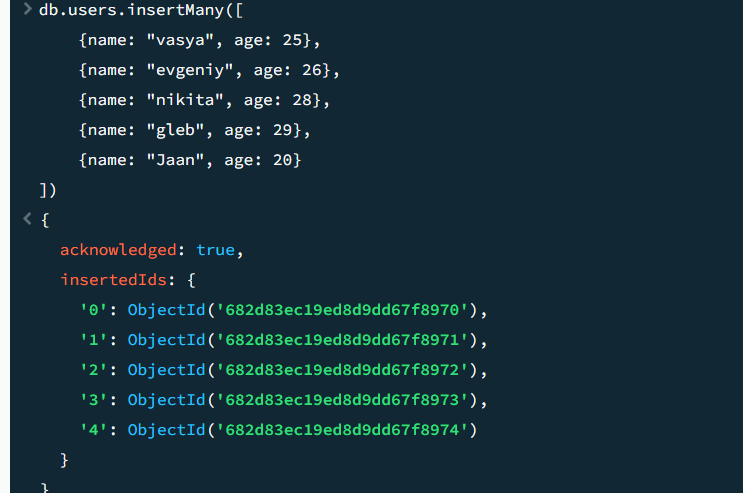Click the evgeniy document line
This screenshot has width=743, height=493.
(x=209, y=70)
